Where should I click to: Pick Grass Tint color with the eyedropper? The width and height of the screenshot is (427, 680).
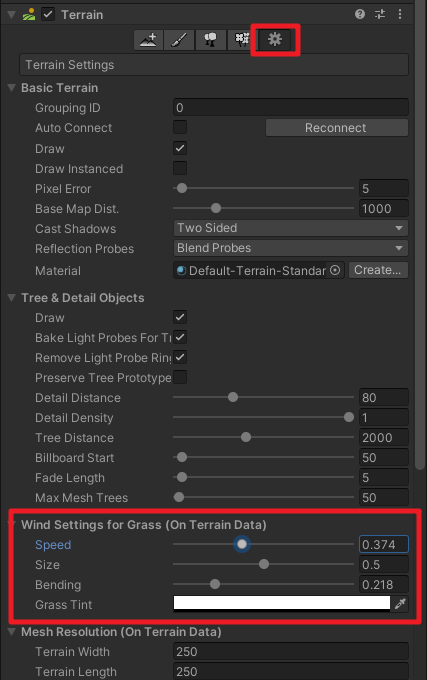(400, 603)
